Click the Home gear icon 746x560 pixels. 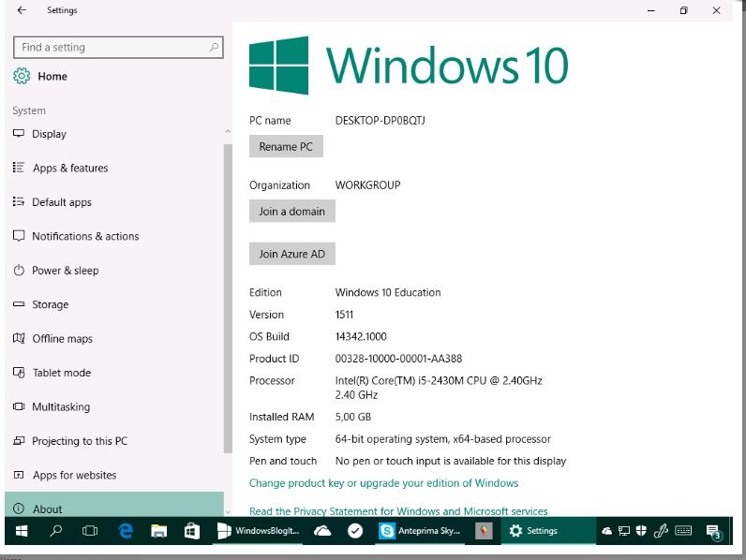click(x=21, y=76)
